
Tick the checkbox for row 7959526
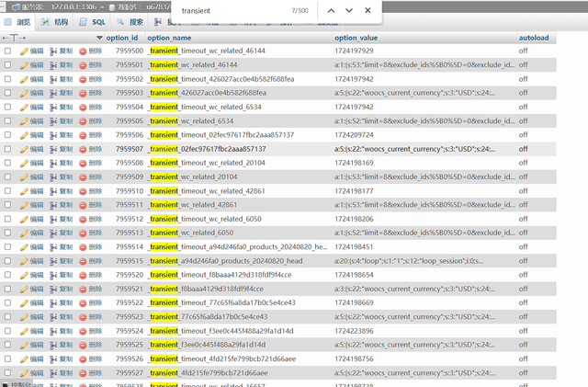tap(7, 359)
